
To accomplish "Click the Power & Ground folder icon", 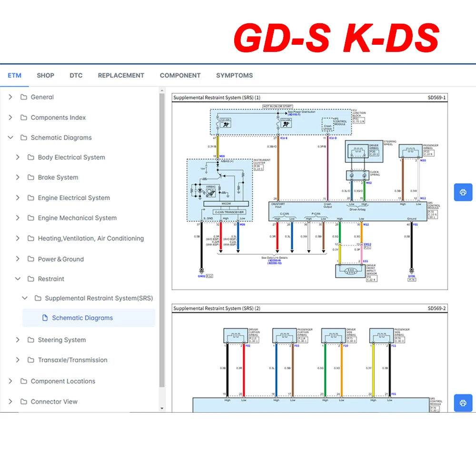I will pos(30,258).
